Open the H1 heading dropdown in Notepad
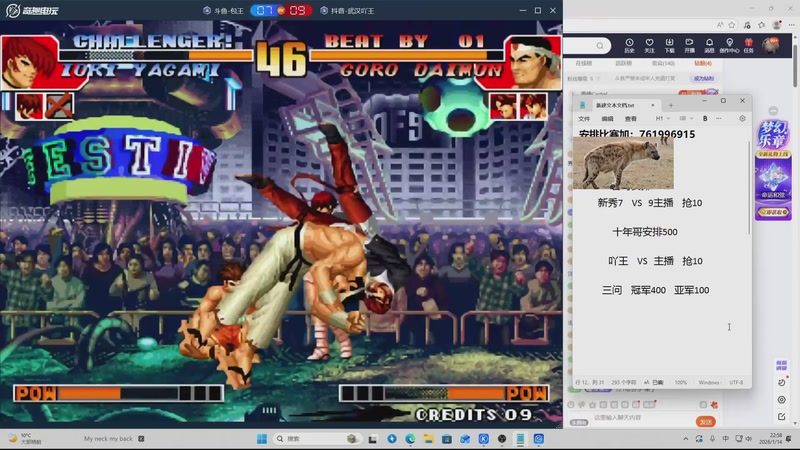 [x=663, y=118]
